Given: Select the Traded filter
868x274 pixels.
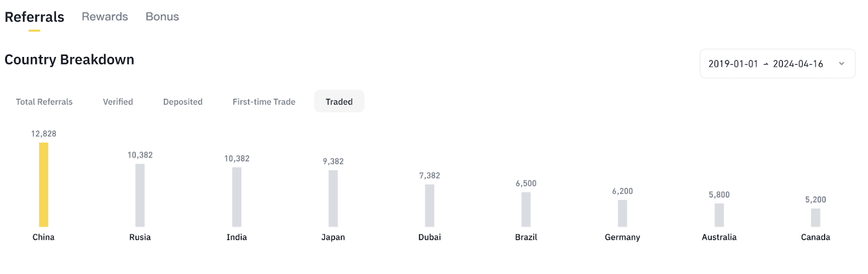Looking at the screenshot, I should pyautogui.click(x=339, y=101).
